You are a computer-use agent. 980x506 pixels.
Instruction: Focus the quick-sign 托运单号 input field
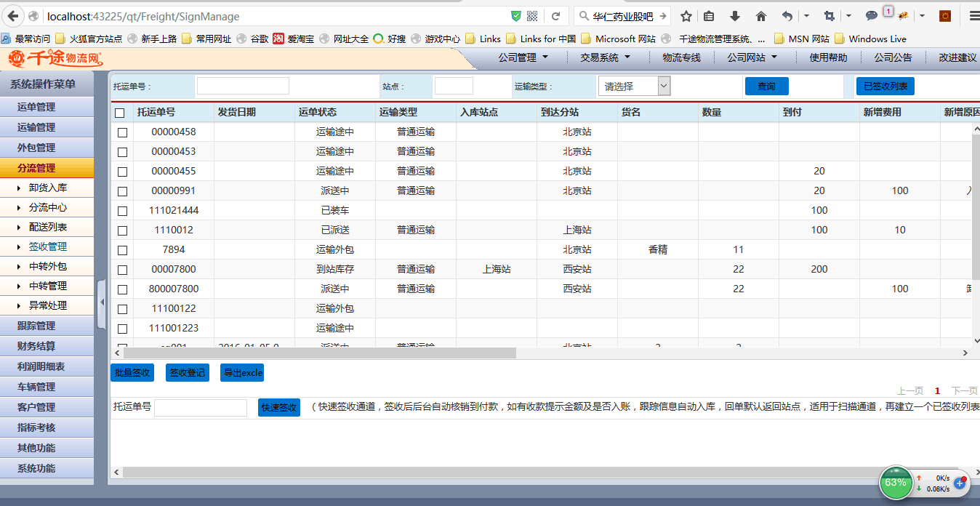coord(201,407)
